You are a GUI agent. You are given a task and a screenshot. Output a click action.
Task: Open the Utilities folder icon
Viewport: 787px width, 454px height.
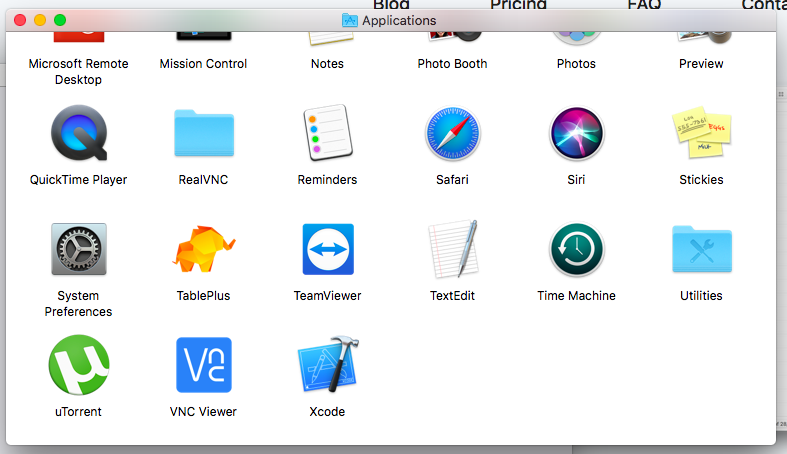click(702, 249)
